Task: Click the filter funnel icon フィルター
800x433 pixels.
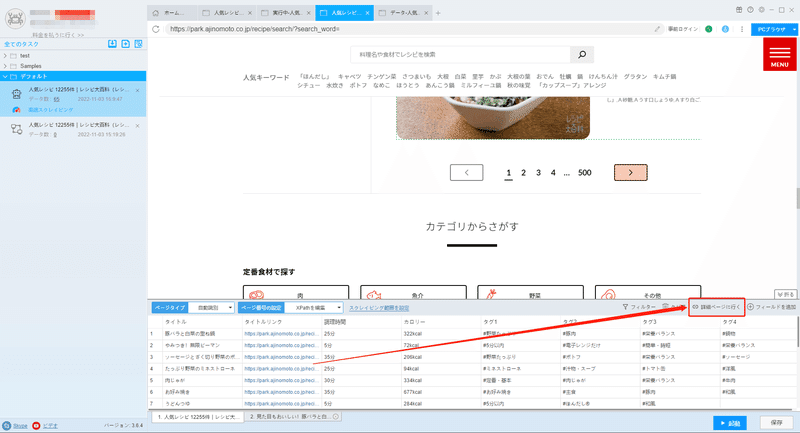Action: click(625, 307)
